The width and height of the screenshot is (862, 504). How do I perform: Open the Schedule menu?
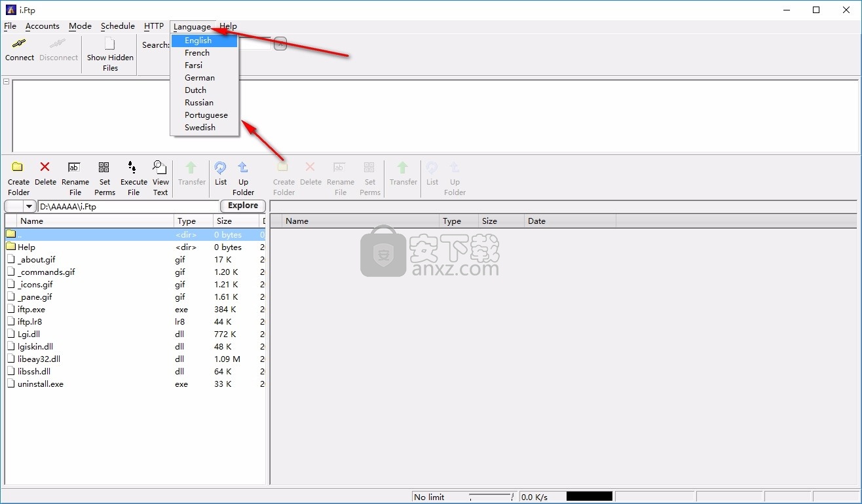coord(118,26)
